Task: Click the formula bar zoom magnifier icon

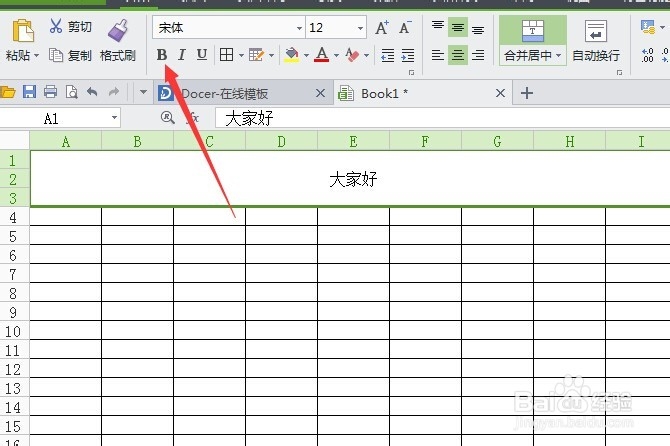Action: tap(168, 117)
